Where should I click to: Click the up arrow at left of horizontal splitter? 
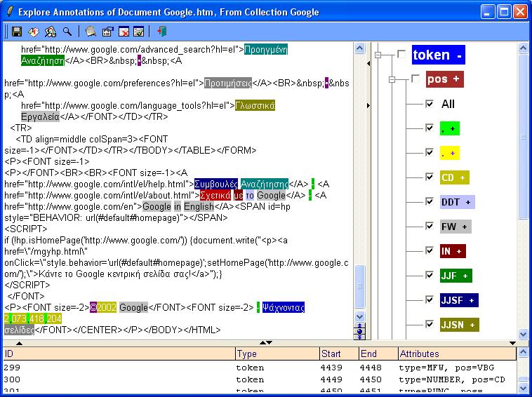pos(20,343)
